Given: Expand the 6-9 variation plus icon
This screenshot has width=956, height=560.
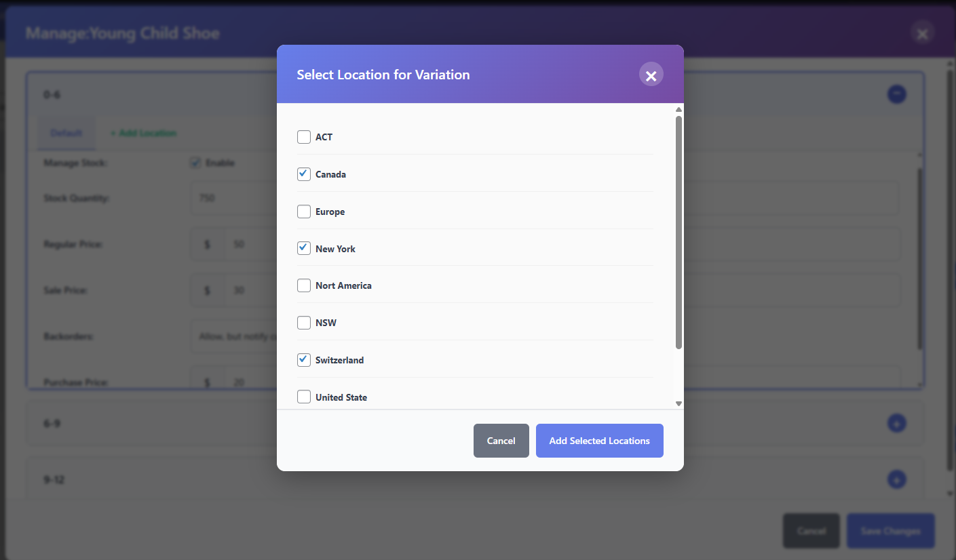Looking at the screenshot, I should click(896, 424).
